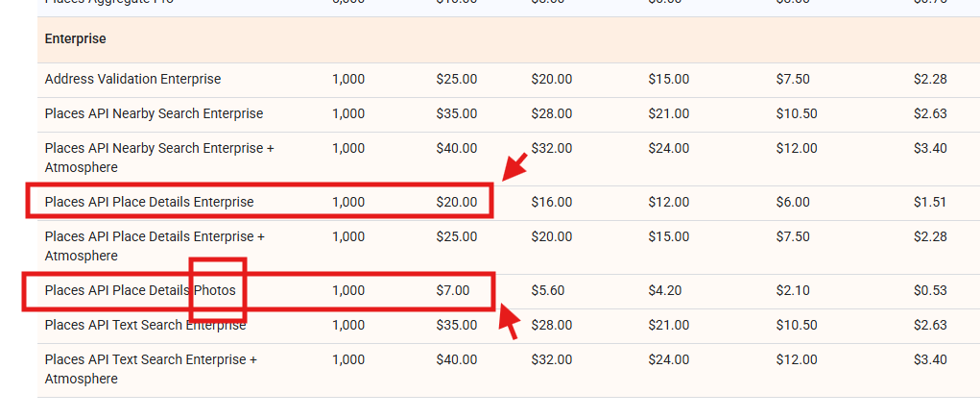Click lower red arrow pointing at $7.00 row

click(508, 321)
